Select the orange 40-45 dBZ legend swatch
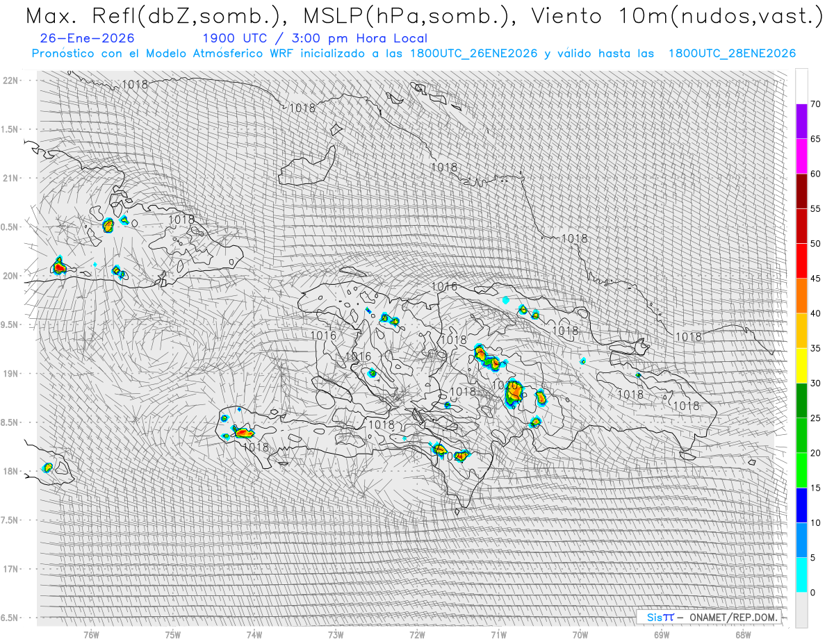The width and height of the screenshot is (834, 644). click(x=801, y=296)
